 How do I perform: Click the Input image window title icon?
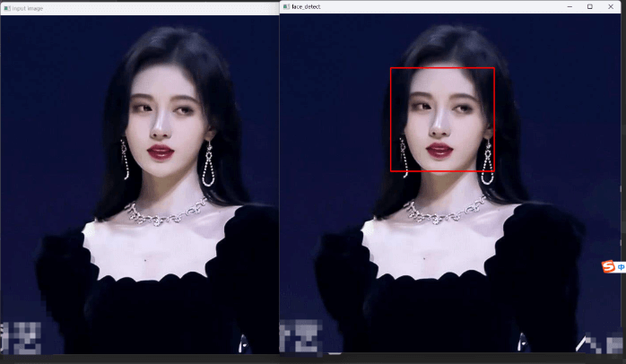[x=6, y=7]
